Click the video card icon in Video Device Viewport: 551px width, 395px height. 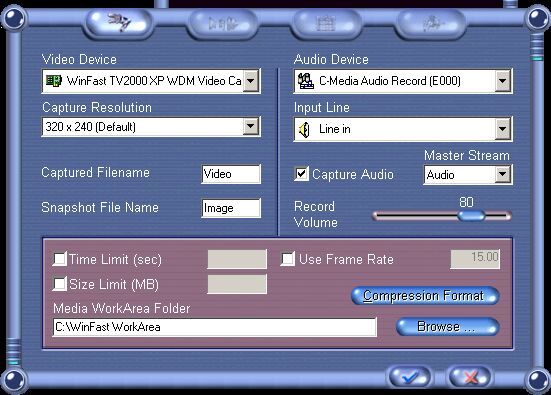tap(54, 81)
